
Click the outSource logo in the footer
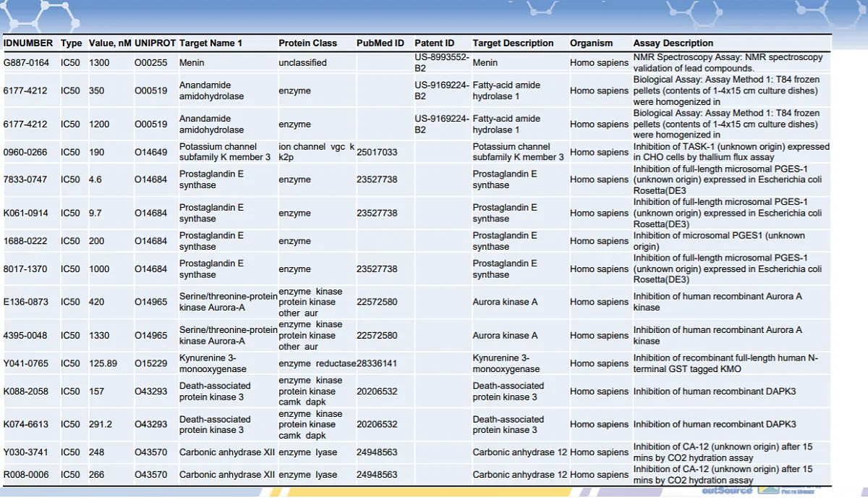(x=727, y=491)
